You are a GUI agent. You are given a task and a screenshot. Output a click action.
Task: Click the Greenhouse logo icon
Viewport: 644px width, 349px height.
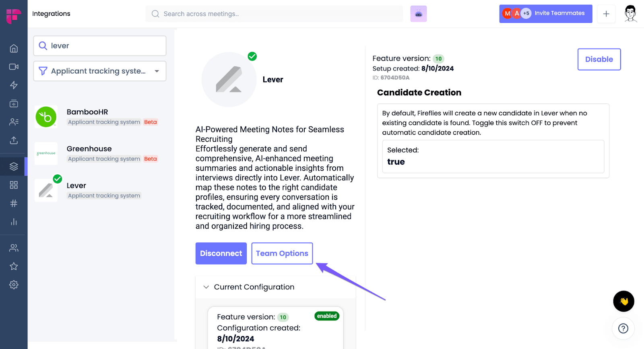(x=46, y=153)
